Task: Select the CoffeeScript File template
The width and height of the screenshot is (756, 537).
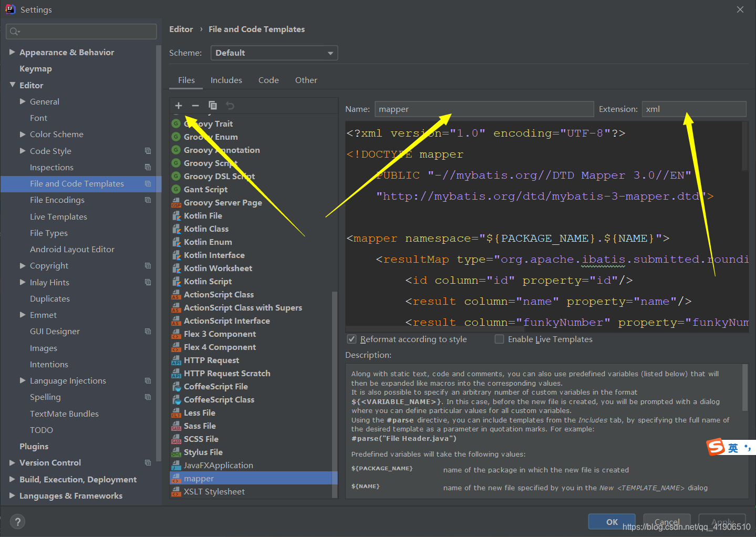Action: pos(216,386)
